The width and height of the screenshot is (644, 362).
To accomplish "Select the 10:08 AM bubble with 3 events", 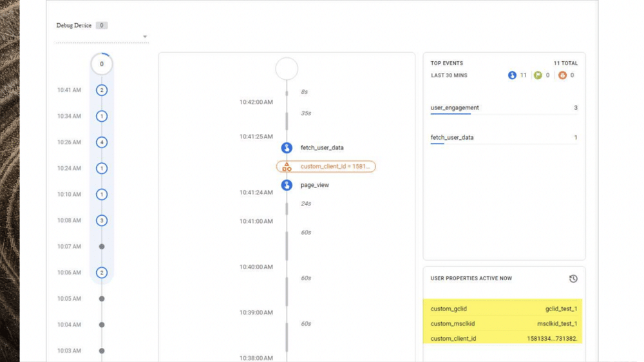I will click(x=102, y=220).
